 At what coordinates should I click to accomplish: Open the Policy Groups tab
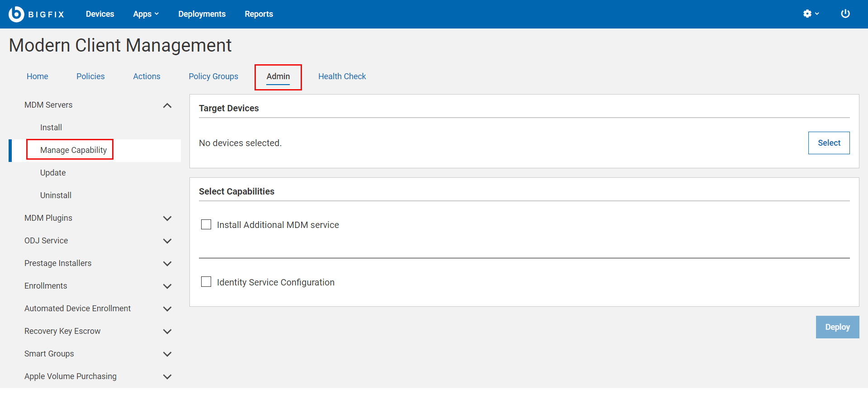213,76
